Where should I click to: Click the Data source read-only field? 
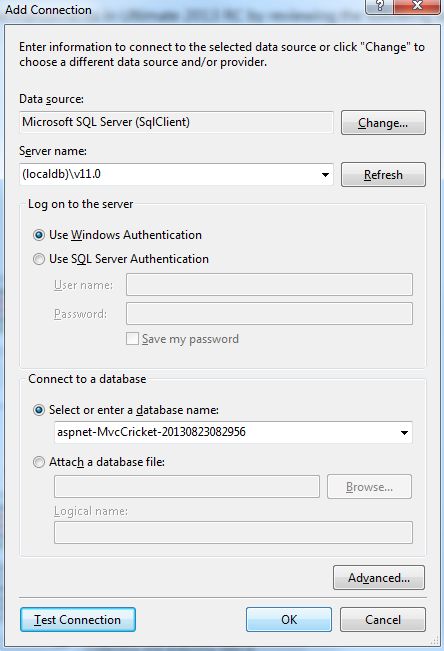click(x=176, y=122)
